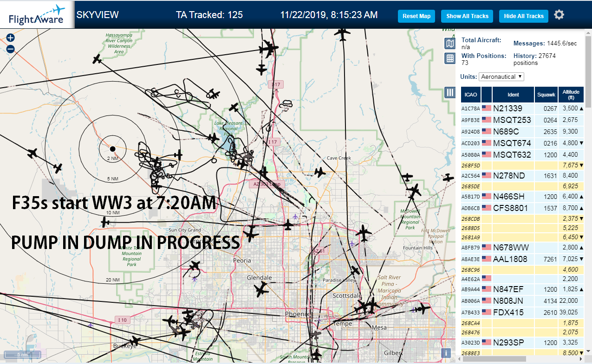
Task: Select aircraft row MSQT632
Action: 523,155
